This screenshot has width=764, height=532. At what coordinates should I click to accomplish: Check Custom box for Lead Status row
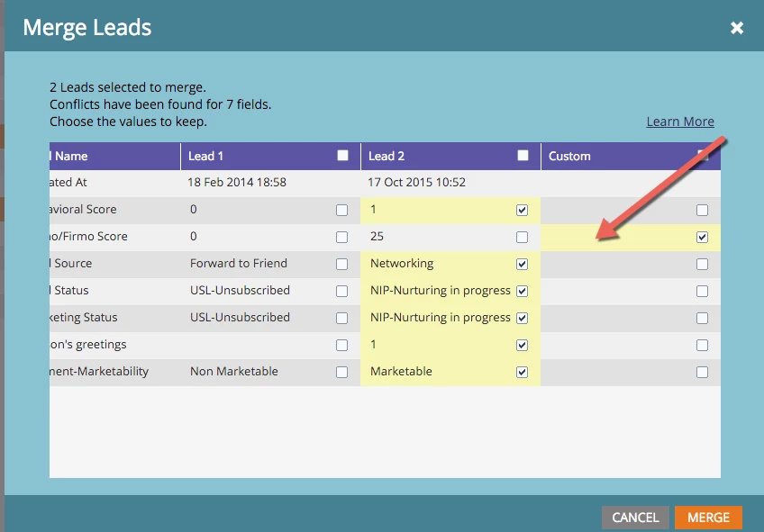click(x=702, y=291)
